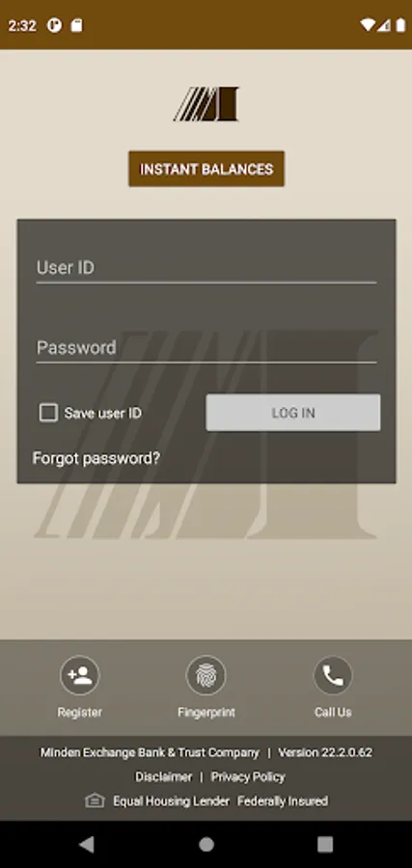Tap the Android home circle button
Screen dimensions: 412x868
[206, 844]
